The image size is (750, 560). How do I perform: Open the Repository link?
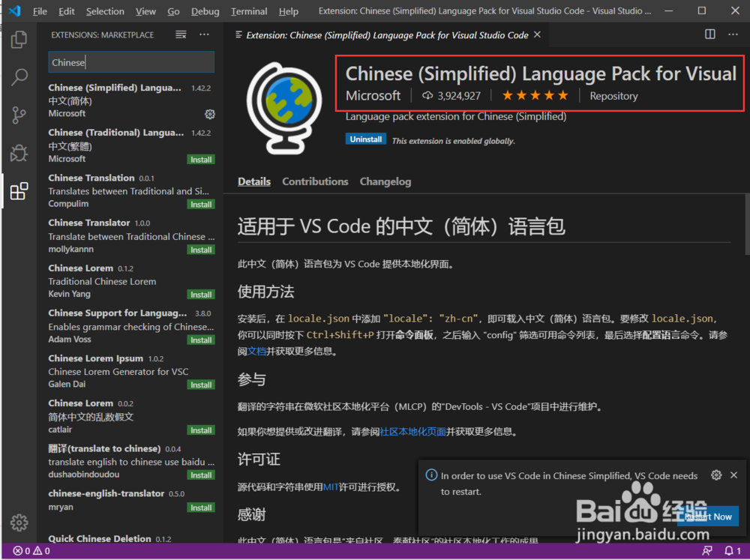[x=613, y=96]
